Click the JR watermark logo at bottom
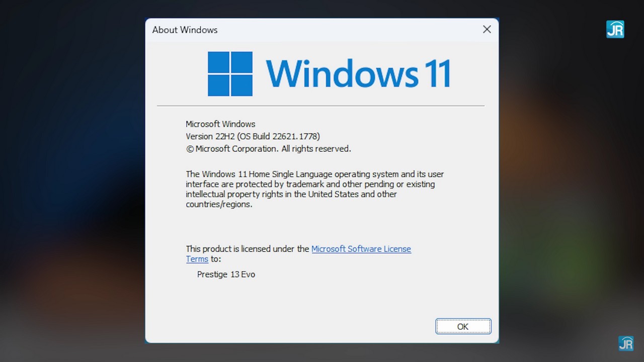The height and width of the screenshot is (362, 644). (x=626, y=343)
